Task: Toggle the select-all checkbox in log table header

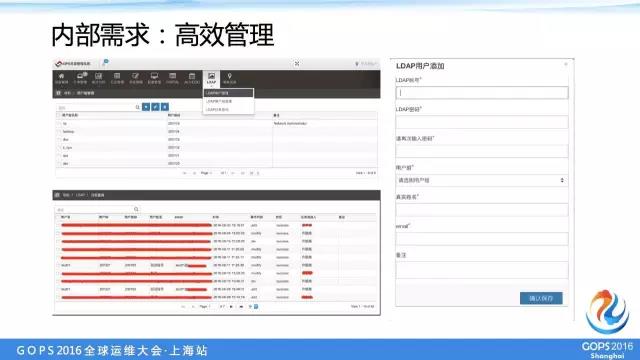Action: point(58,217)
